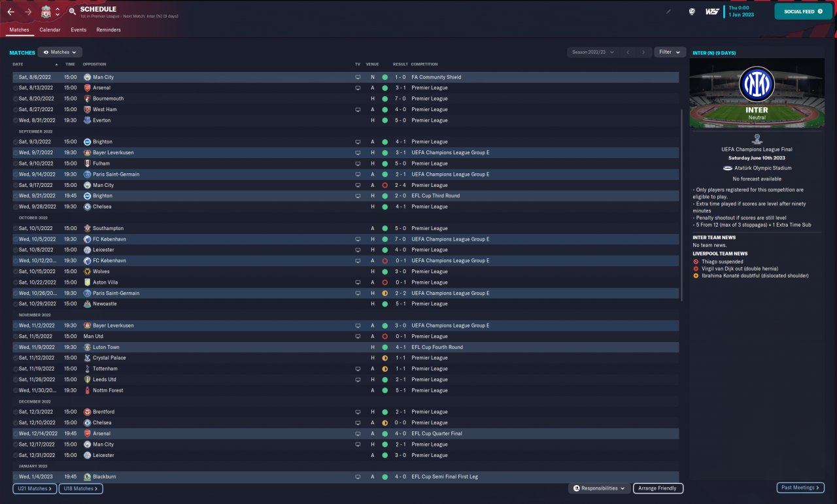Toggle selection circle for Sat, 12/31/2022 row
This screenshot has height=504, width=837.
click(x=15, y=455)
